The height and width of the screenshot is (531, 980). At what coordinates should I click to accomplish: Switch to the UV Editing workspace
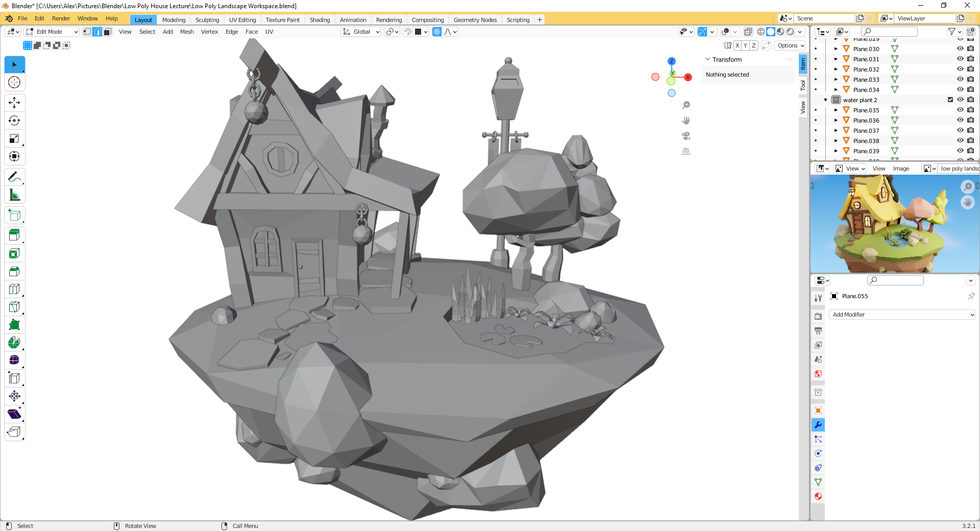pos(242,20)
